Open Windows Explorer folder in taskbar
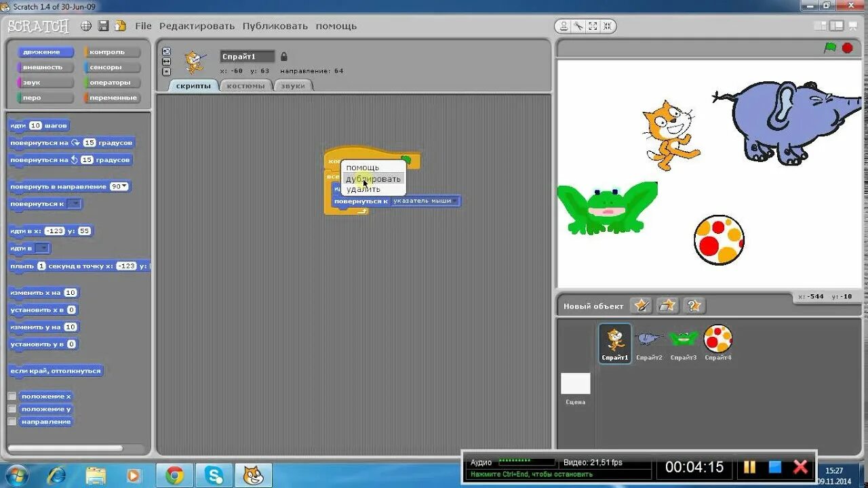This screenshot has height=488, width=868. click(96, 475)
